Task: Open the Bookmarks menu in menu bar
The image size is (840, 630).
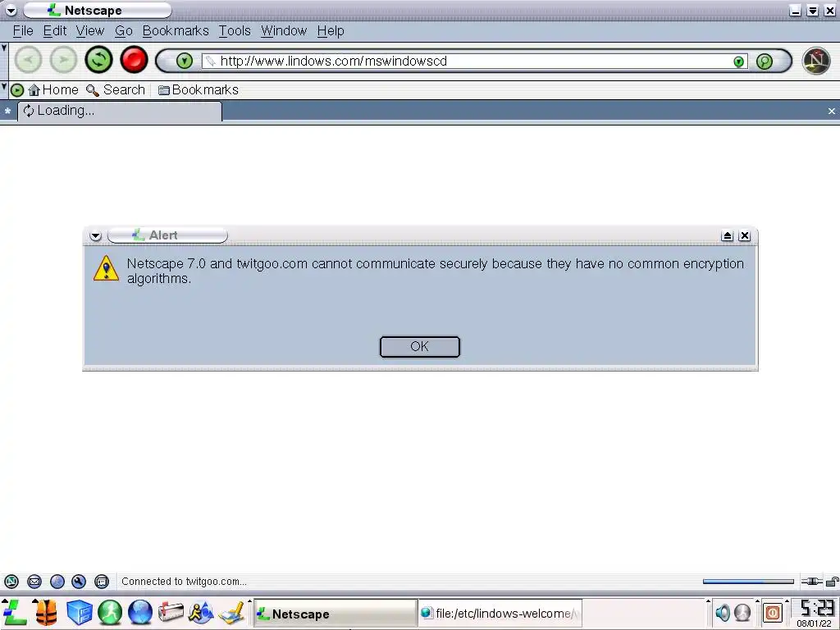Action: [176, 31]
